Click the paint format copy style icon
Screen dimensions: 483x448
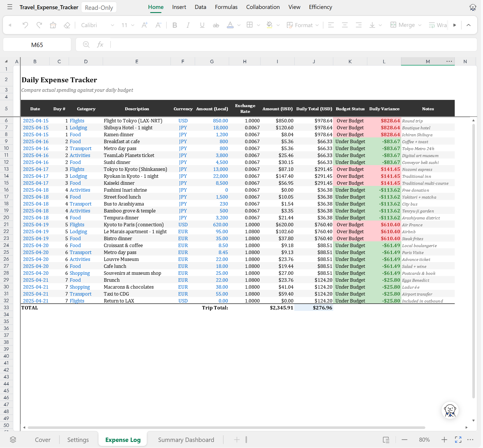point(53,25)
